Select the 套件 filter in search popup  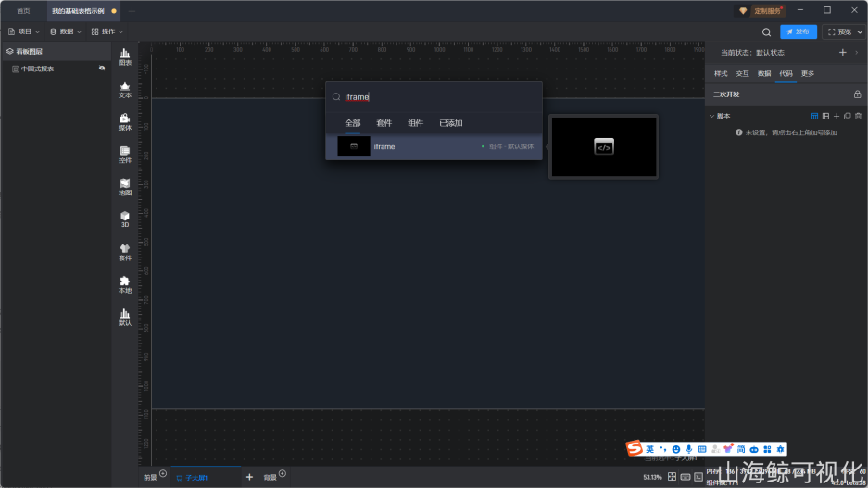[x=384, y=123]
